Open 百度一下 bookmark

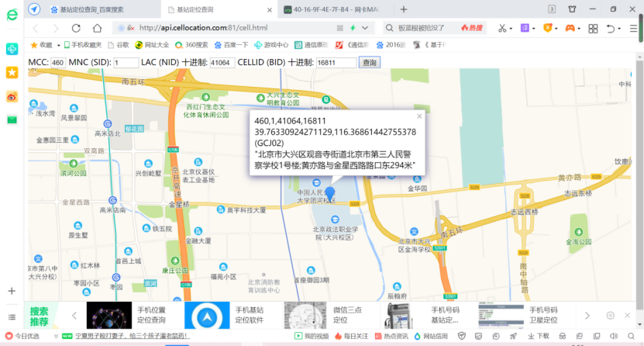231,45
